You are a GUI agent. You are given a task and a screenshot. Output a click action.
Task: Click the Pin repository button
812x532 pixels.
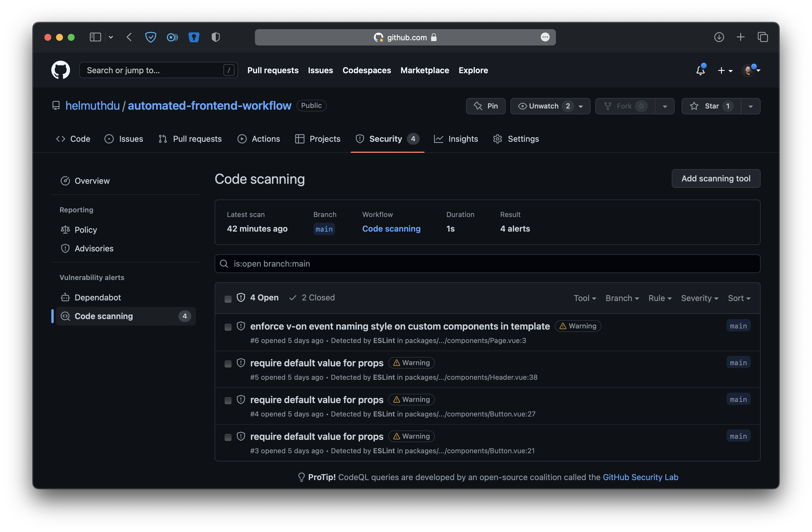(486, 106)
